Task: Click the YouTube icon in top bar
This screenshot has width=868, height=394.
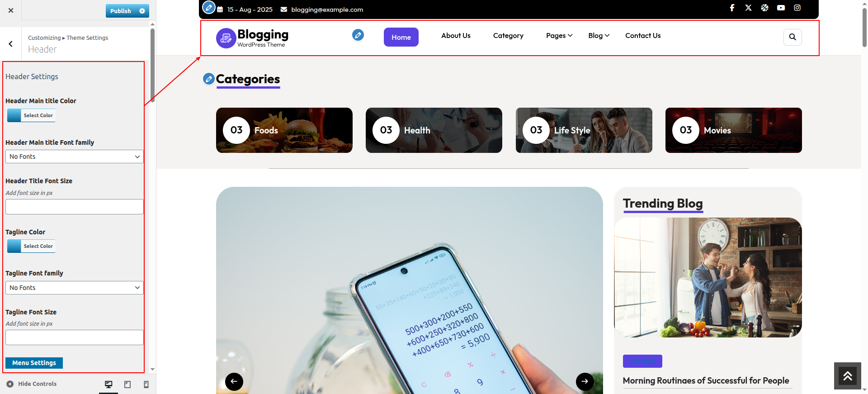Action: (781, 8)
